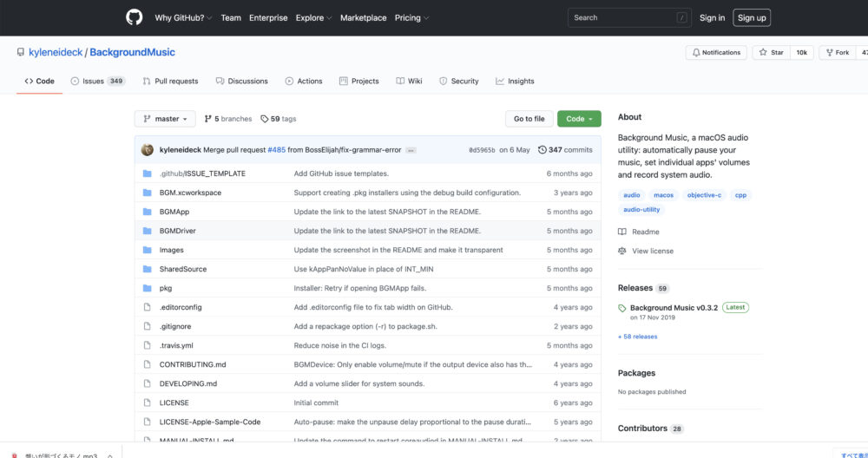Click the Readme book icon
The image size is (868, 458).
point(622,232)
